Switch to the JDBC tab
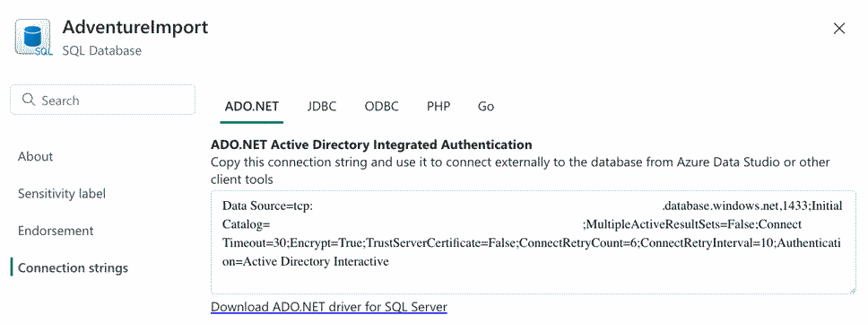 tap(322, 106)
